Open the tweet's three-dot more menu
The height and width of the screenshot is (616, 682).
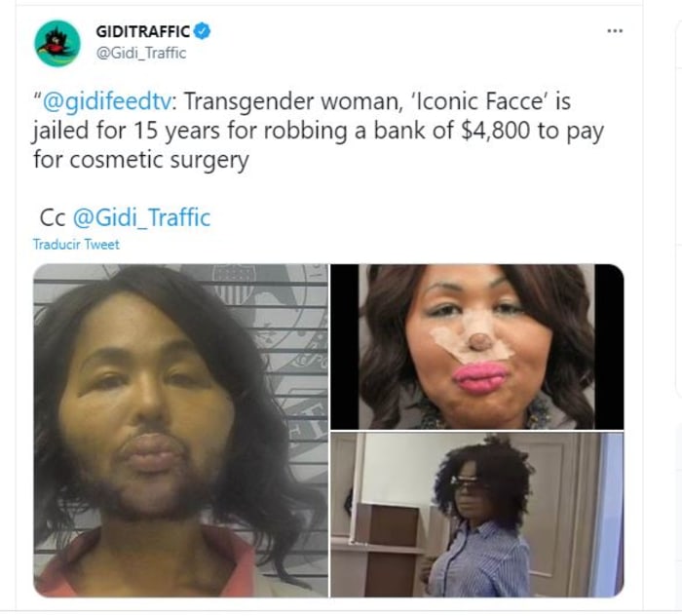[615, 31]
